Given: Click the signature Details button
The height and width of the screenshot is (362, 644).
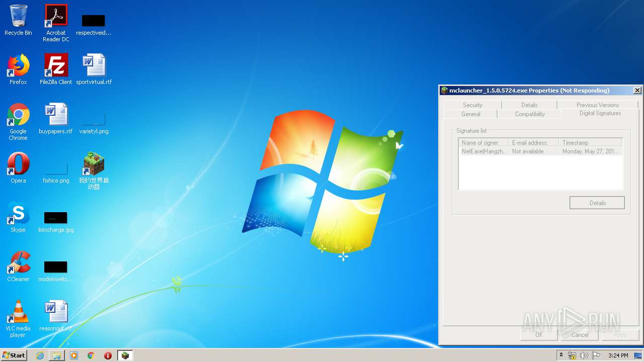Looking at the screenshot, I should (x=597, y=203).
